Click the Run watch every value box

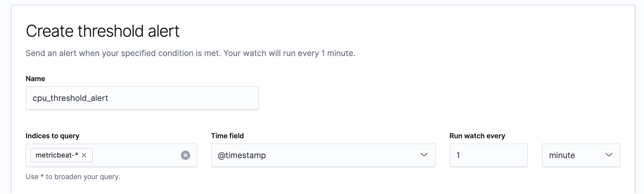[x=488, y=155]
